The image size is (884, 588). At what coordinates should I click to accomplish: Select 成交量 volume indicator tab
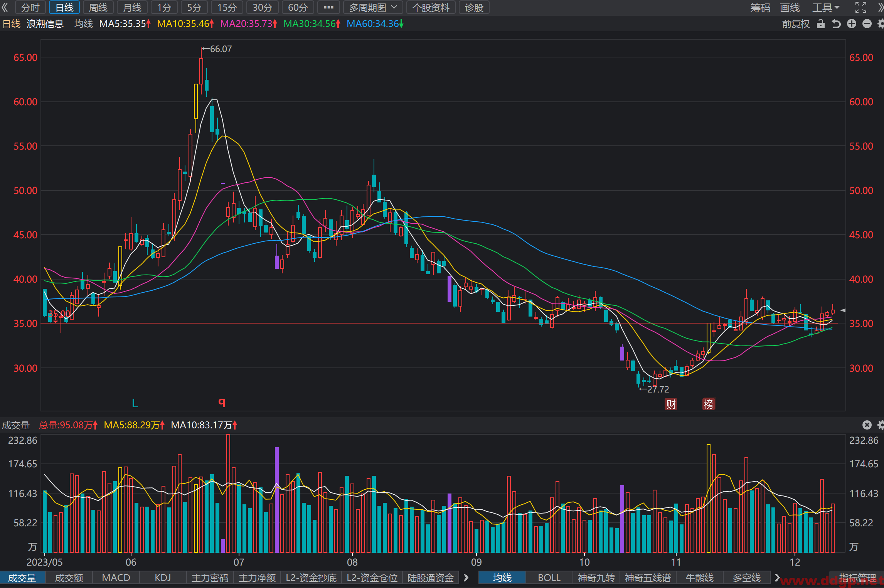tap(22, 578)
